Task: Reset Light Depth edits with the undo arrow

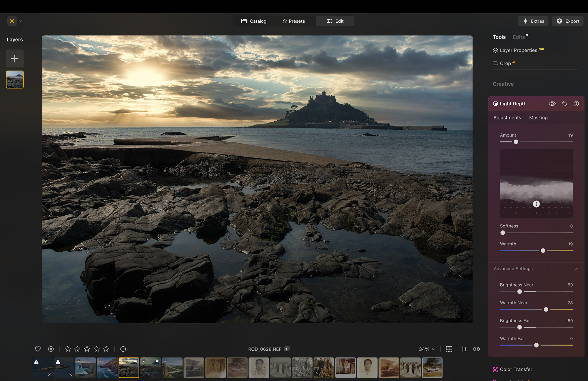Action: point(564,104)
